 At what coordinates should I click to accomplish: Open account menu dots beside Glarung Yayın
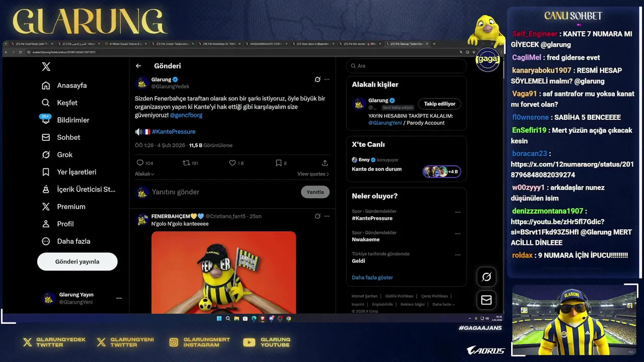(x=119, y=298)
